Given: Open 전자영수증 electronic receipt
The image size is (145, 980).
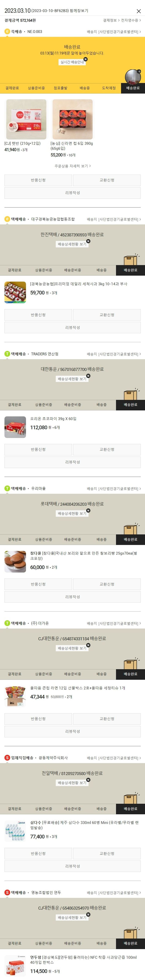Looking at the screenshot, I should pyautogui.click(x=131, y=20).
